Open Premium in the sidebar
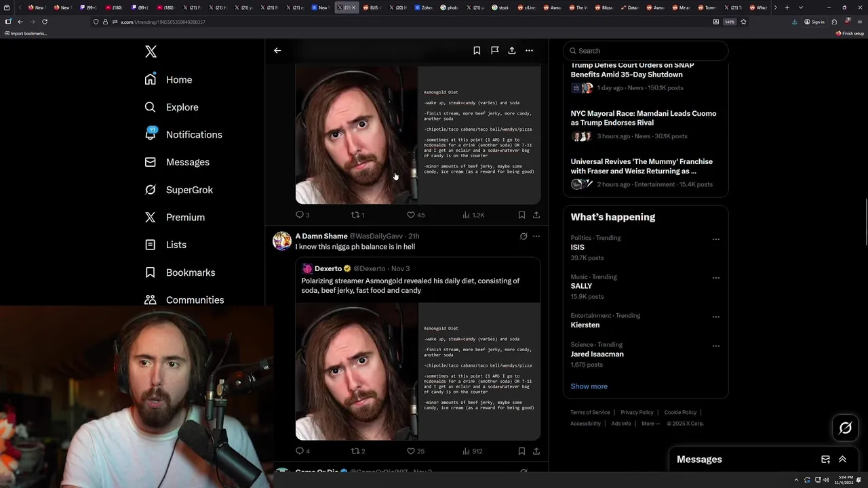The width and height of the screenshot is (868, 488). coord(175,217)
